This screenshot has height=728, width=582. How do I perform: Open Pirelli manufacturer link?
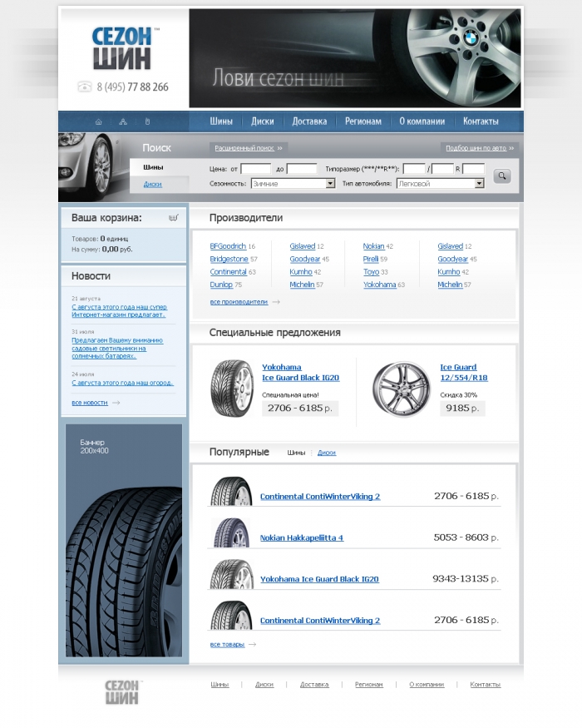pos(371,259)
